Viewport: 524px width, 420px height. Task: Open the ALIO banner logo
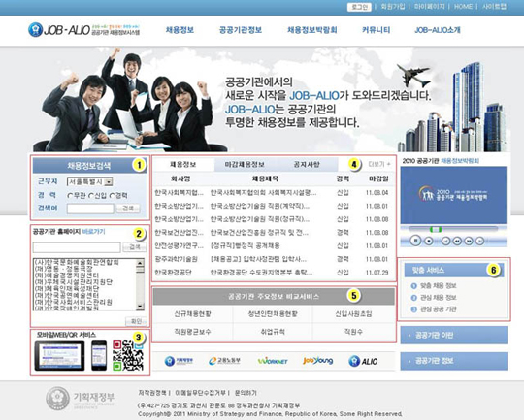click(x=363, y=361)
